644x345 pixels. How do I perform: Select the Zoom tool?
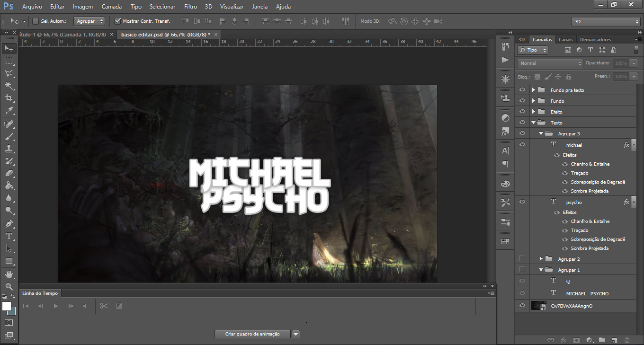point(9,286)
